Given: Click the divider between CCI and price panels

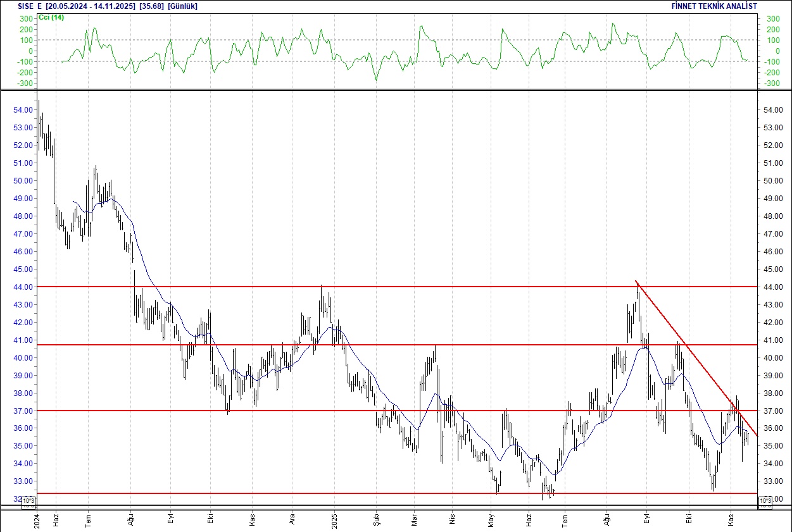Looking at the screenshot, I should [396, 90].
